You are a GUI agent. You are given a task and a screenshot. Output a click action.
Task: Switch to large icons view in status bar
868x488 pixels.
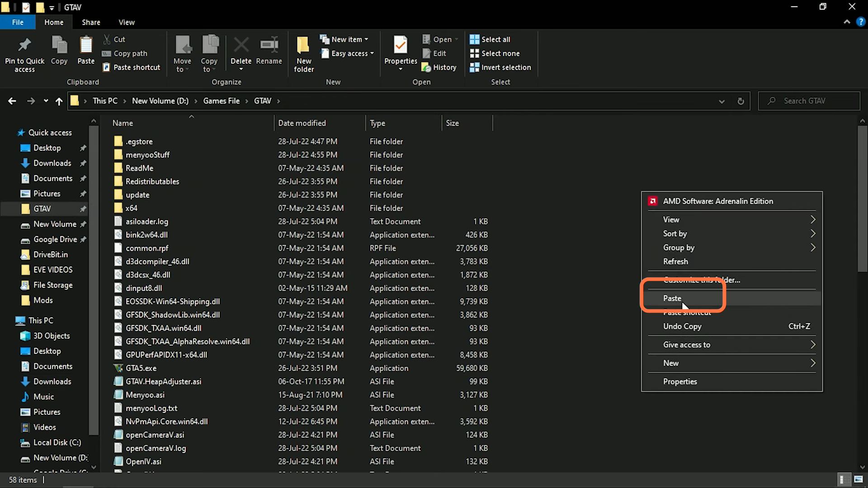858,479
